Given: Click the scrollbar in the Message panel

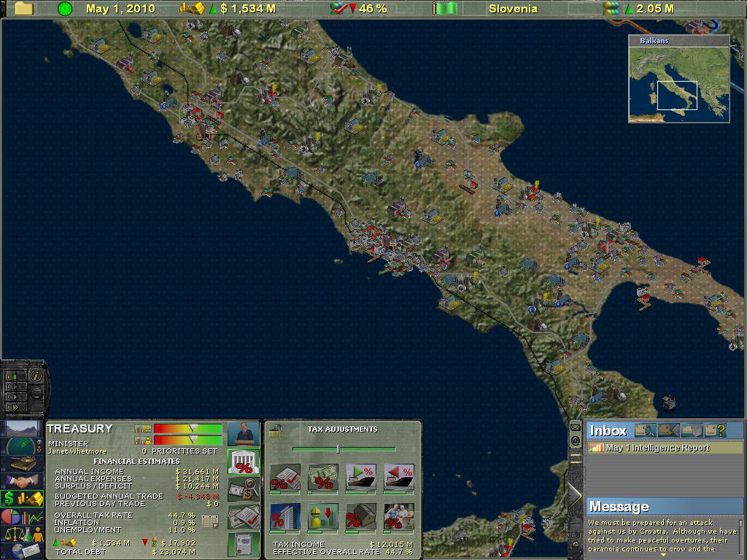Looking at the screenshot, I should 741,525.
